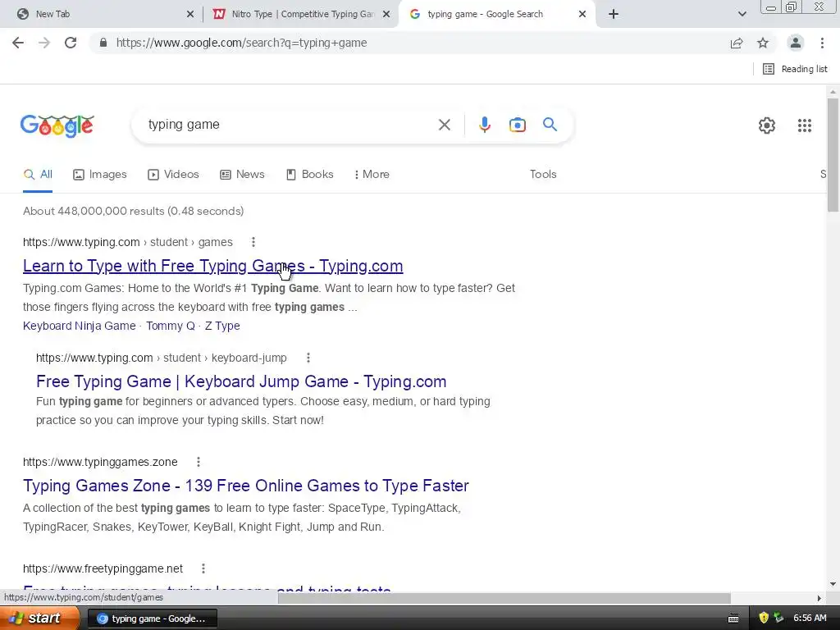
Task: Click the 6:56 AM system clock
Action: click(810, 619)
